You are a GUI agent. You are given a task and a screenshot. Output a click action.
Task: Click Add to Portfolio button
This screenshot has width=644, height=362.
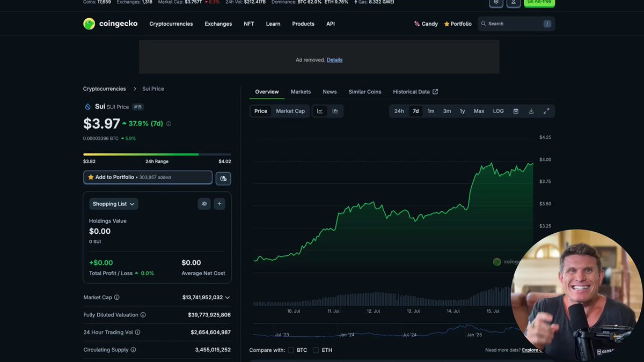[148, 178]
